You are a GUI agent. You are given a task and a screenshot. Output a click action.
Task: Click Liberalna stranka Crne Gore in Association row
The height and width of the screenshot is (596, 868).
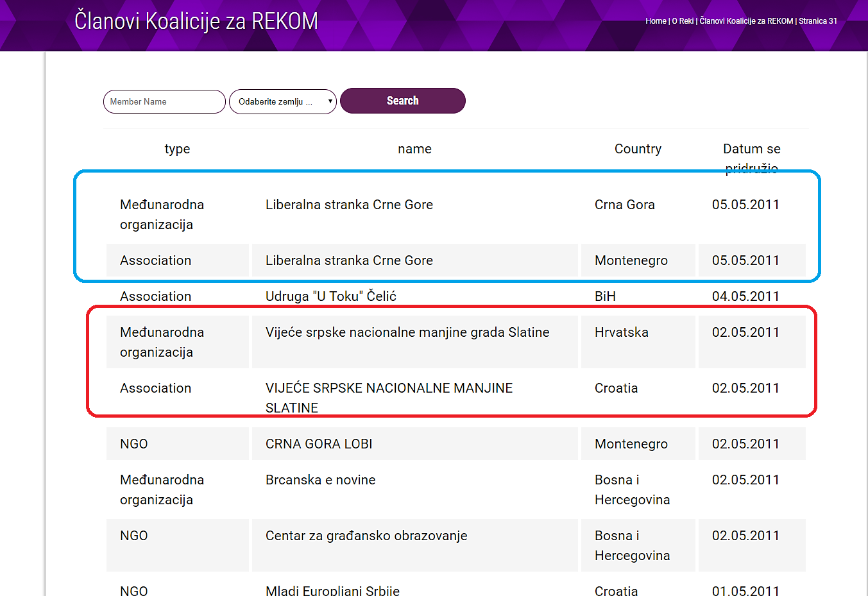(x=349, y=260)
